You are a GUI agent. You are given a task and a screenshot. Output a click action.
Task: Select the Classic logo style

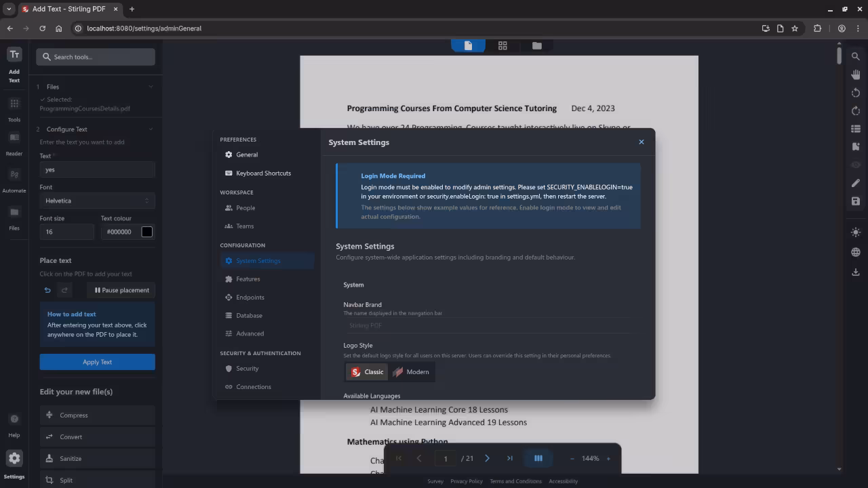coord(366,371)
